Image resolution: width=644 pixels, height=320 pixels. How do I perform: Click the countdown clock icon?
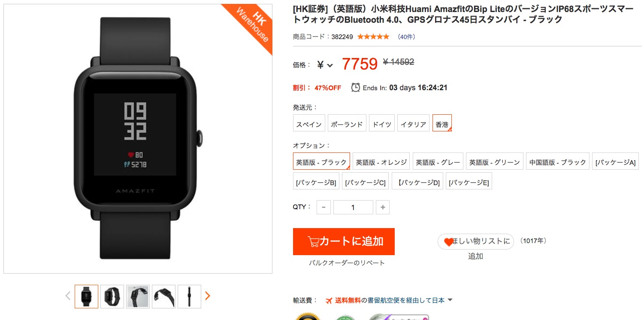click(x=356, y=88)
